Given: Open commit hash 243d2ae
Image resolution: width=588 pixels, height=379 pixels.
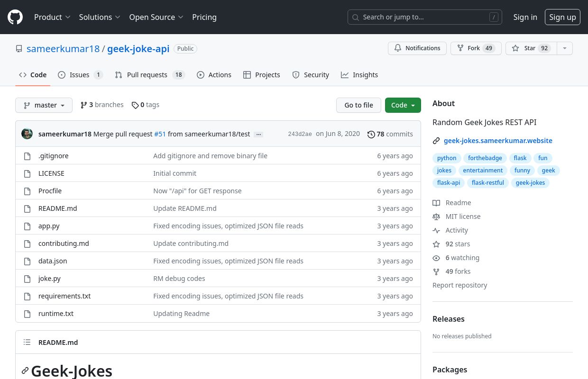Looking at the screenshot, I should coord(300,134).
